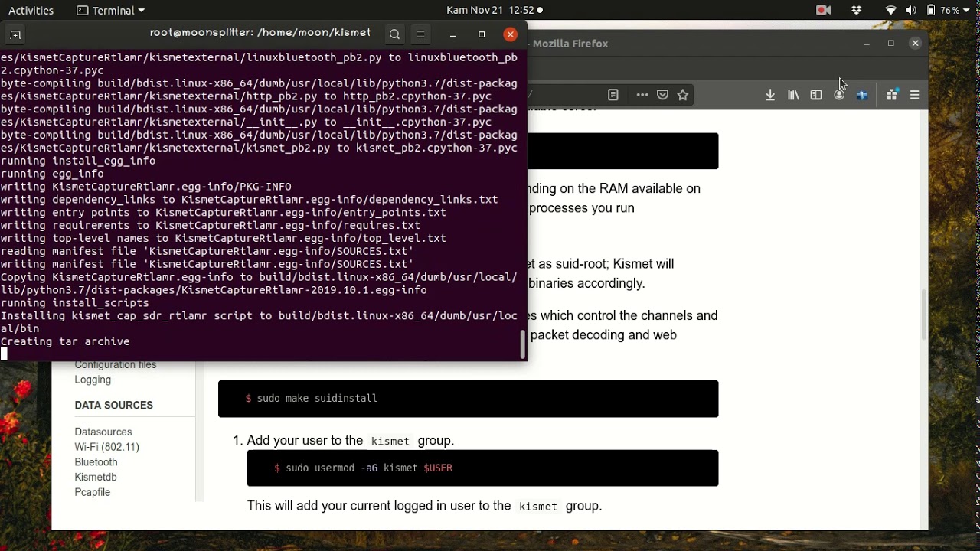Click the Dropbox tray icon
Viewport: 980px width, 551px height.
tap(857, 10)
